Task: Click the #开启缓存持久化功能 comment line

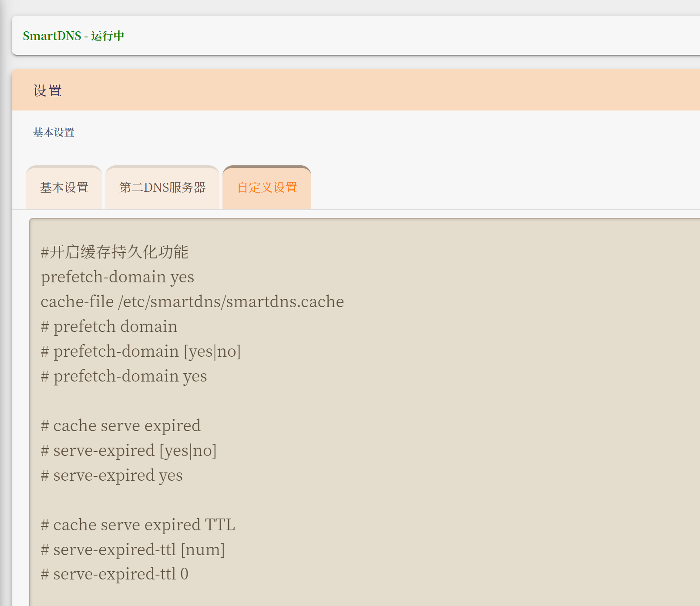Action: click(114, 252)
